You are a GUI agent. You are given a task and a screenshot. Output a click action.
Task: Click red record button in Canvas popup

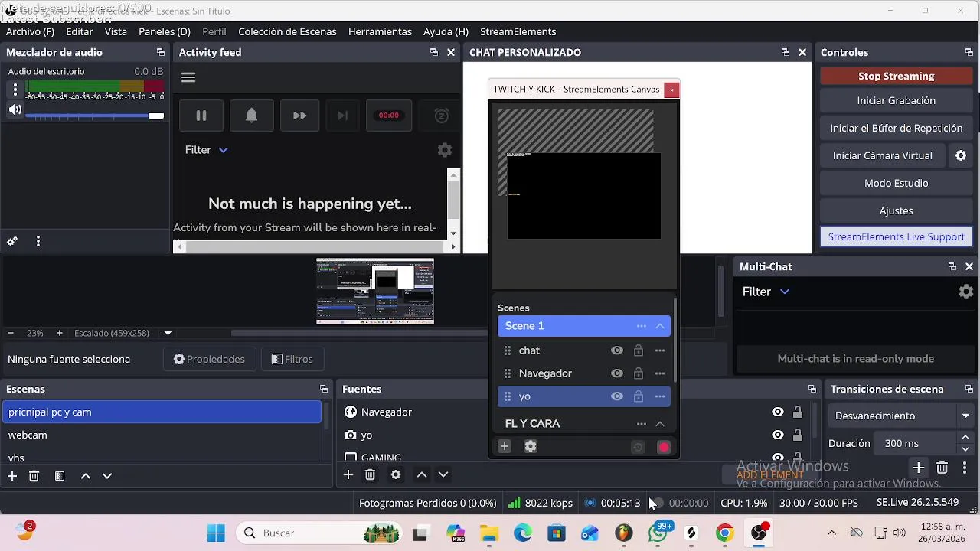[664, 448]
